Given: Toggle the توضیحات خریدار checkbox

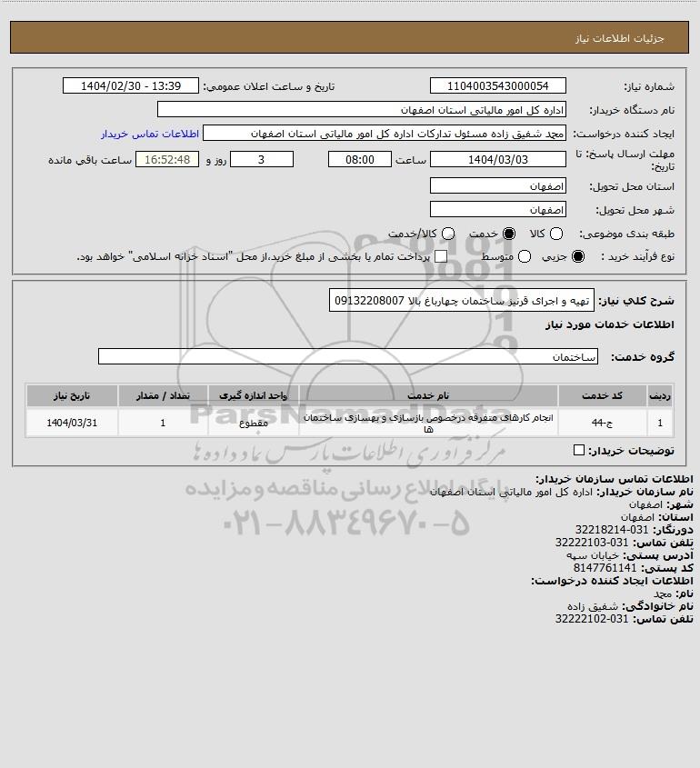Looking at the screenshot, I should (x=579, y=450).
